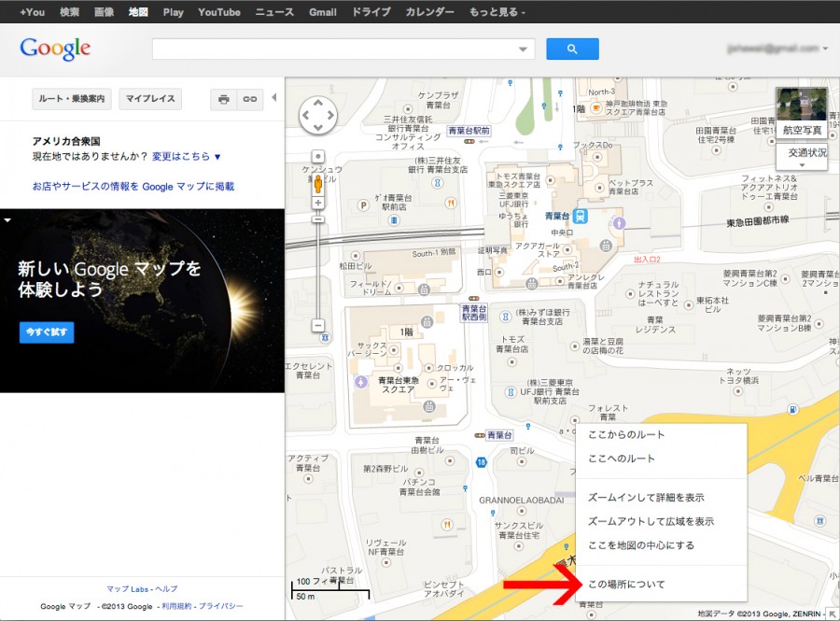This screenshot has height=621, width=840.
Task: Click the elevator icon near 西口
Action: tap(531, 283)
